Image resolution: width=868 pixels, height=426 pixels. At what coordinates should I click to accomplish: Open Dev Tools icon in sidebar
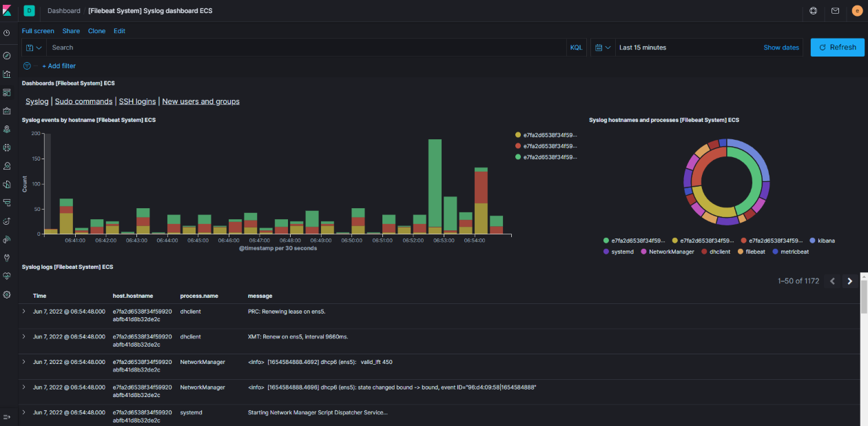click(7, 258)
